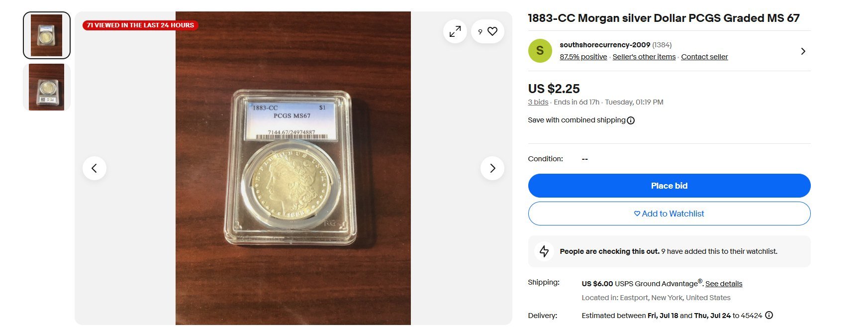Go to previous image with left arrow
This screenshot has width=868, height=327.
tap(95, 168)
